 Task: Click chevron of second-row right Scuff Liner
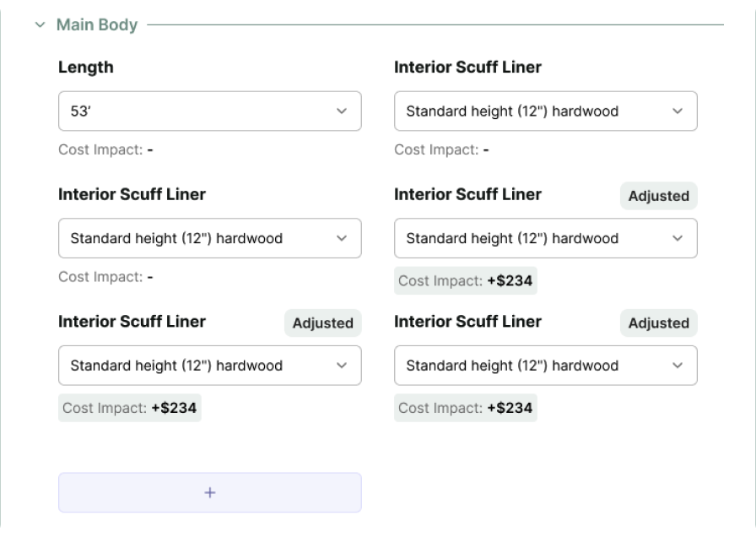(x=678, y=238)
